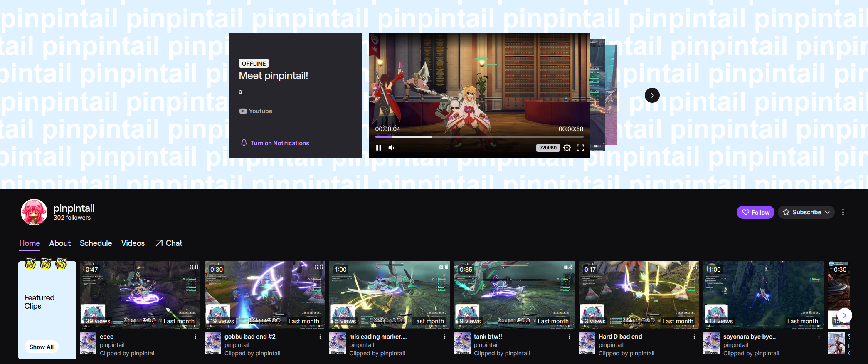Go to next item in video carousel

652,95
